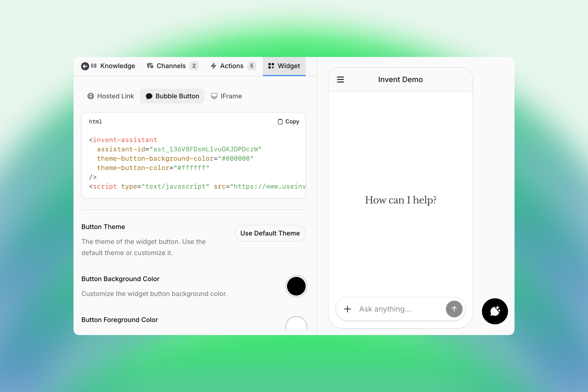Image resolution: width=588 pixels, height=392 pixels.
Task: Open the hamburger menu in Invent Demo
Action: [340, 80]
